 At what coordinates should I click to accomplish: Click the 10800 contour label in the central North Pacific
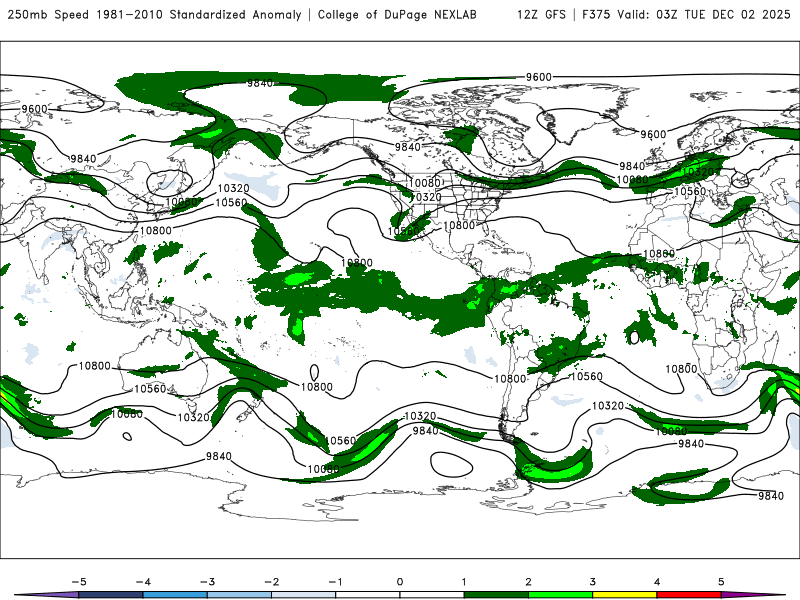pyautogui.click(x=357, y=263)
